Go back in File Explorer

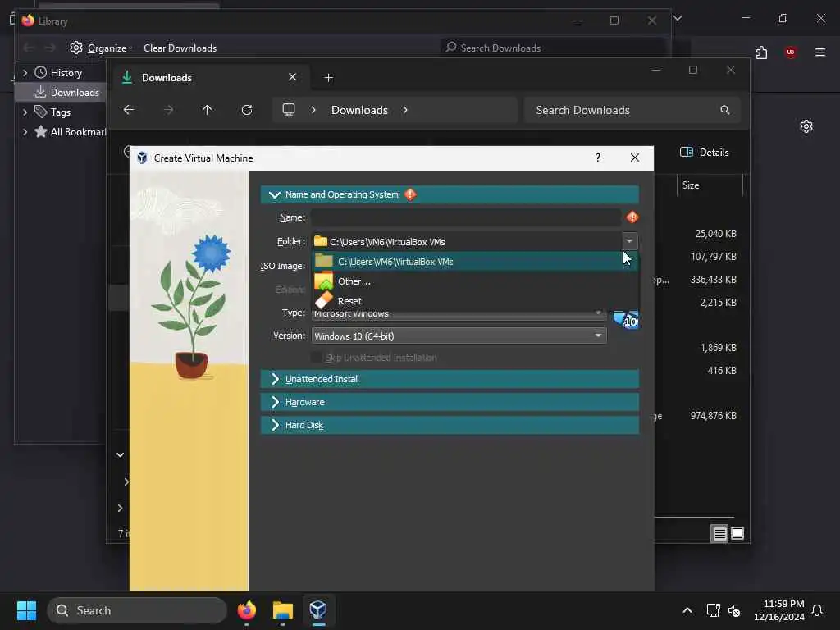(129, 110)
